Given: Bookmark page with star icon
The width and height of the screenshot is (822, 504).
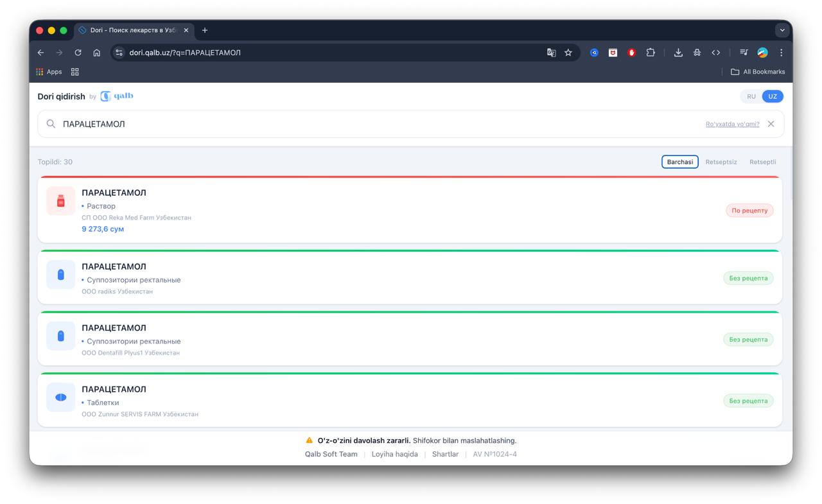Looking at the screenshot, I should 568,53.
